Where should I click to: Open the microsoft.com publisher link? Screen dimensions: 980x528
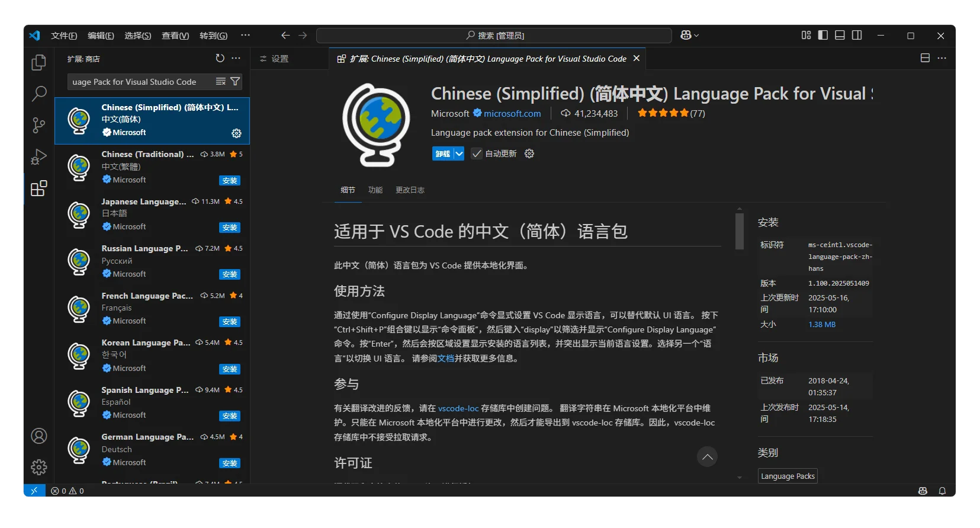tap(512, 113)
